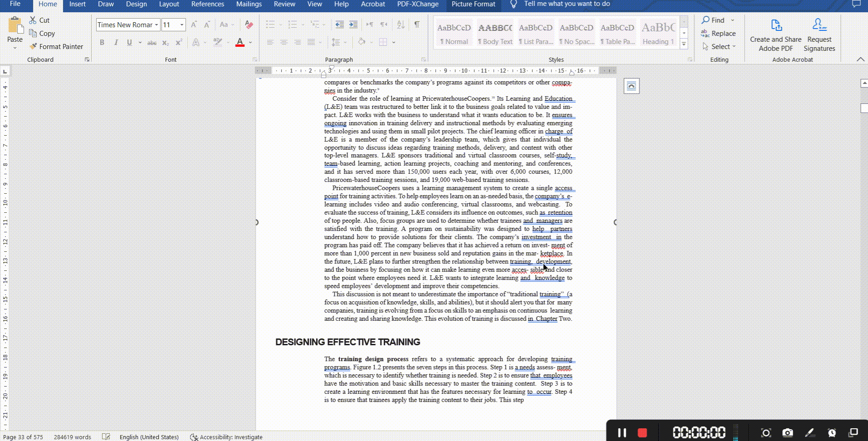
Task: Shrink font size with the smaller A icon
Action: (x=207, y=24)
